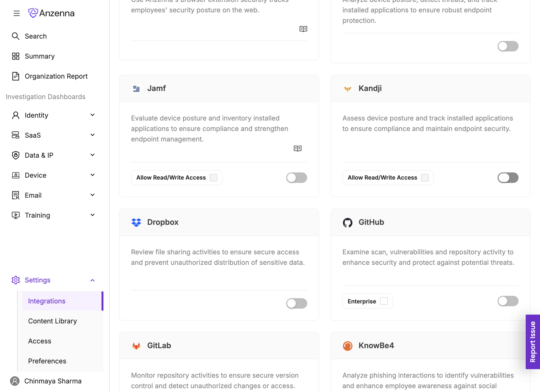The image size is (540, 392).
Task: Expand the SaaS chevron
Action: click(92, 135)
